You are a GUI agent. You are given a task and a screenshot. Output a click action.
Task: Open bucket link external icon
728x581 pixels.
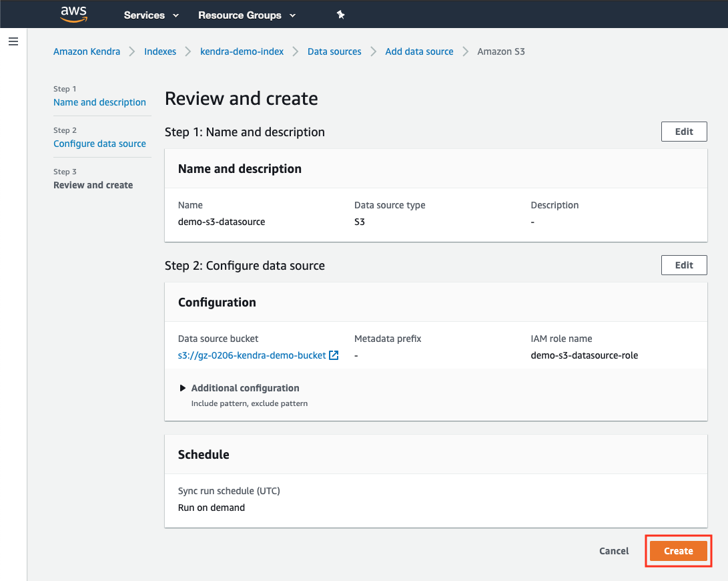334,355
